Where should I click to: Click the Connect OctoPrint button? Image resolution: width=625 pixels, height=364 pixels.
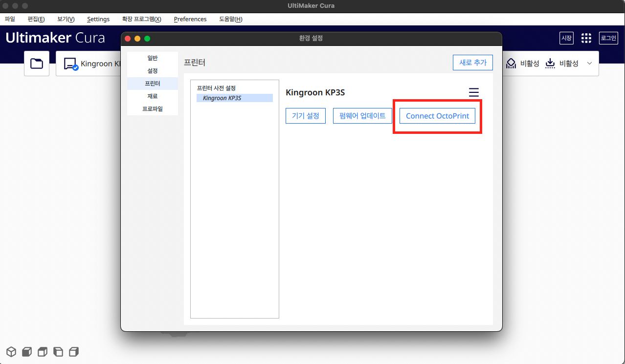[x=438, y=116]
